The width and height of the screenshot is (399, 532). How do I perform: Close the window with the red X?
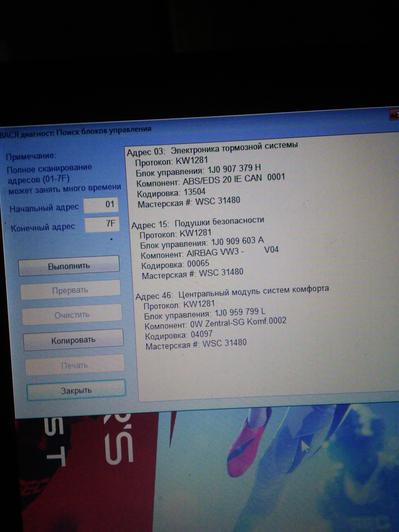click(x=394, y=115)
